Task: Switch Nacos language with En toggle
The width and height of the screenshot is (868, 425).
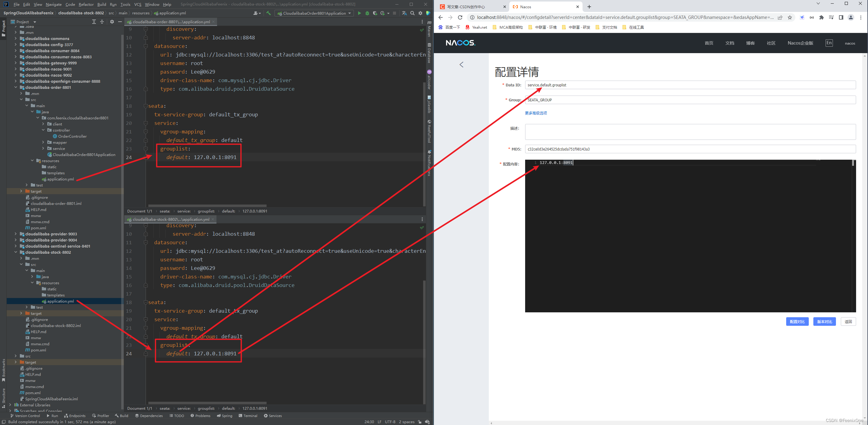Action: tap(829, 43)
